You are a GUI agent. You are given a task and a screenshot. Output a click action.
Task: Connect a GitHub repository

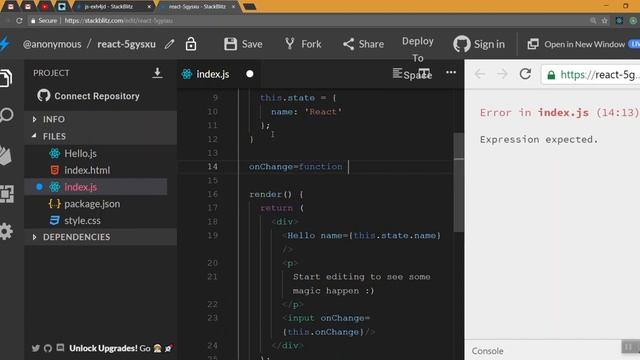(x=89, y=96)
